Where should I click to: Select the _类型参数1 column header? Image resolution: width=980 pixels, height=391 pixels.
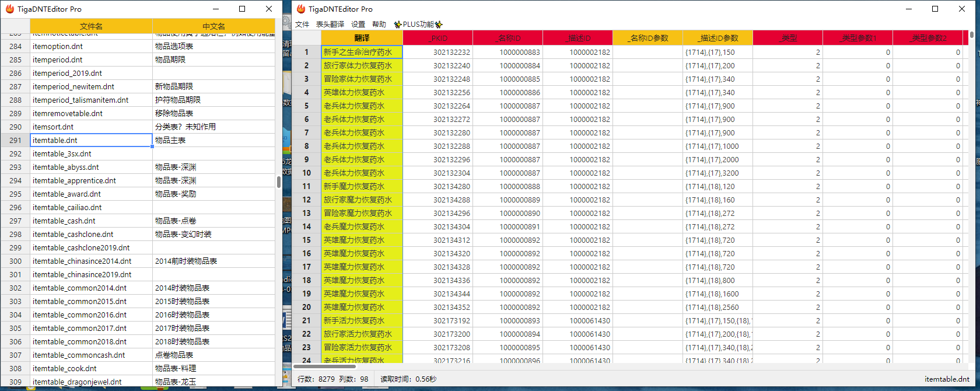[857, 38]
